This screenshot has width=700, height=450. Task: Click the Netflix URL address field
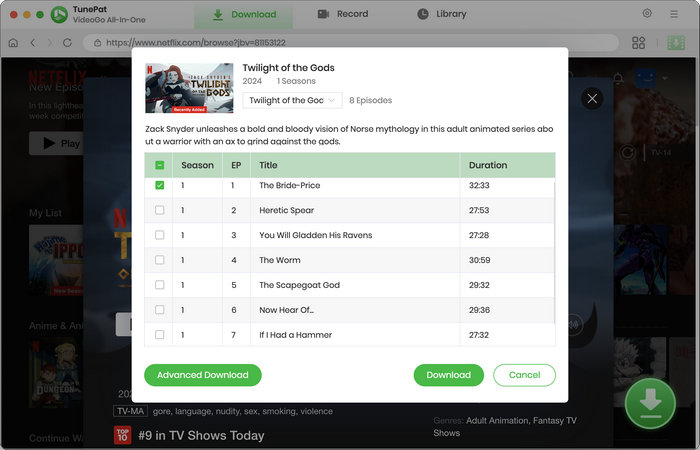[x=350, y=43]
